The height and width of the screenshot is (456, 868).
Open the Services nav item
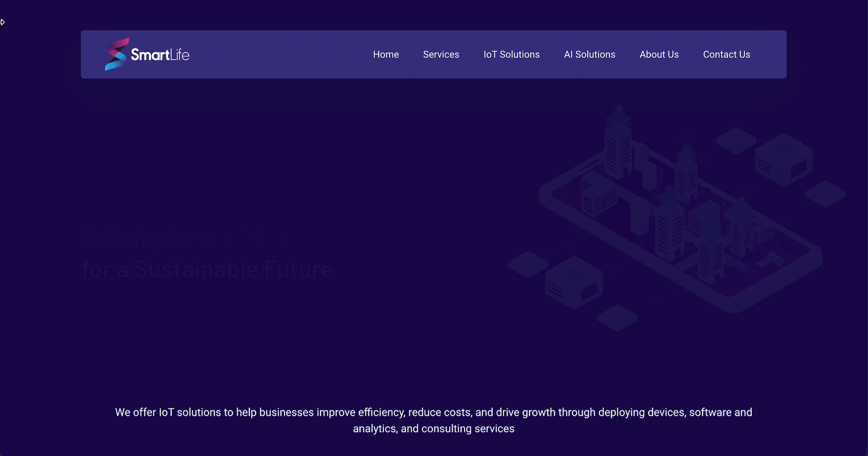[441, 54]
